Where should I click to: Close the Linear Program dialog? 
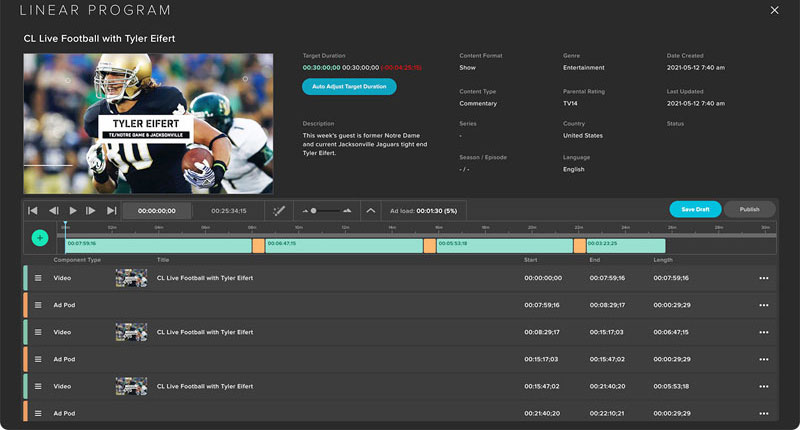tap(774, 10)
